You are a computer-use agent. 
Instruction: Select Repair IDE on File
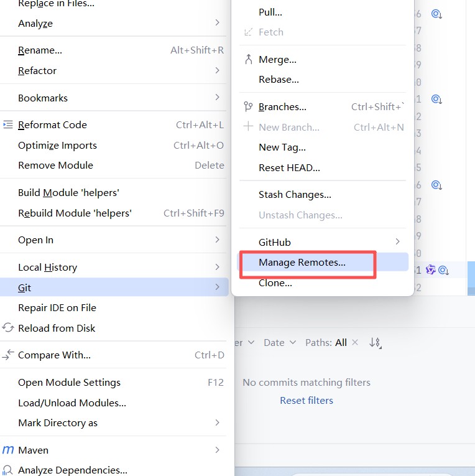(x=114, y=308)
